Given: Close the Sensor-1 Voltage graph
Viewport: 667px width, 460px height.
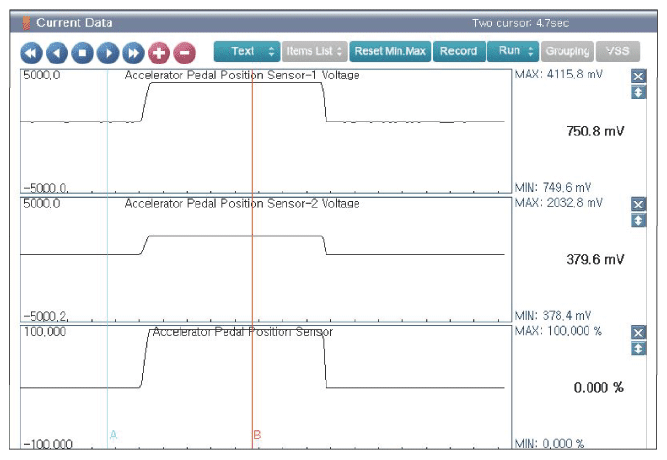Looking at the screenshot, I should [x=638, y=76].
